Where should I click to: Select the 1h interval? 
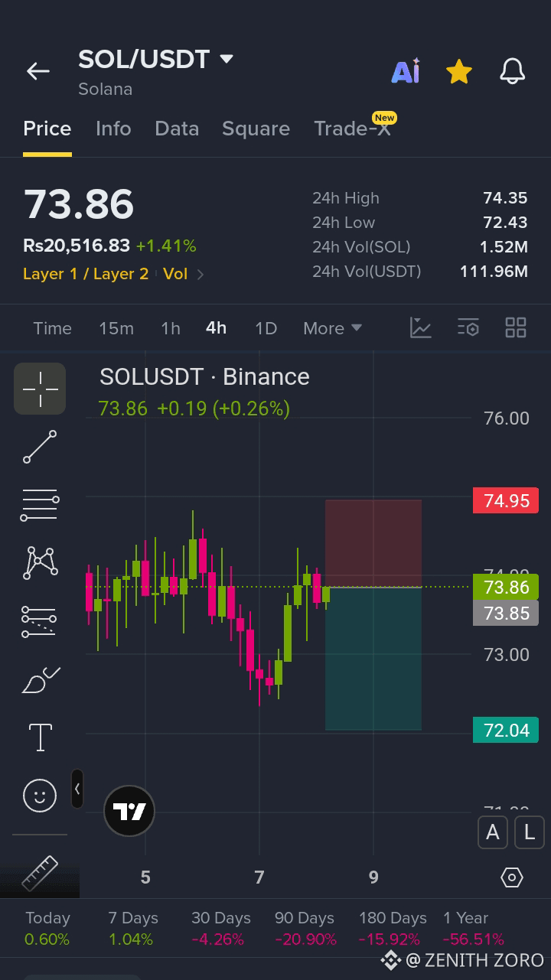(x=171, y=328)
